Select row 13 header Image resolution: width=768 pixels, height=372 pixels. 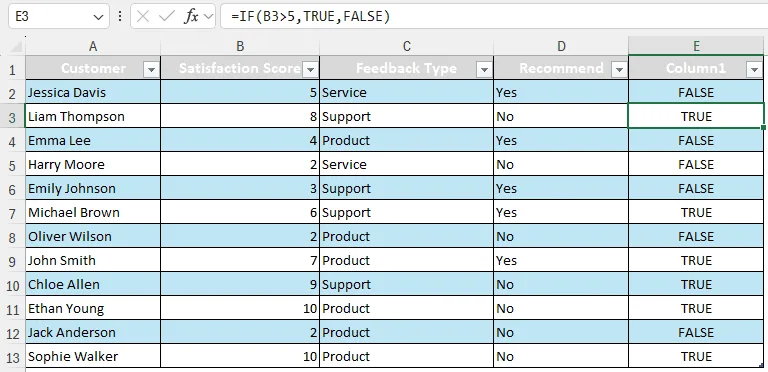pos(12,357)
